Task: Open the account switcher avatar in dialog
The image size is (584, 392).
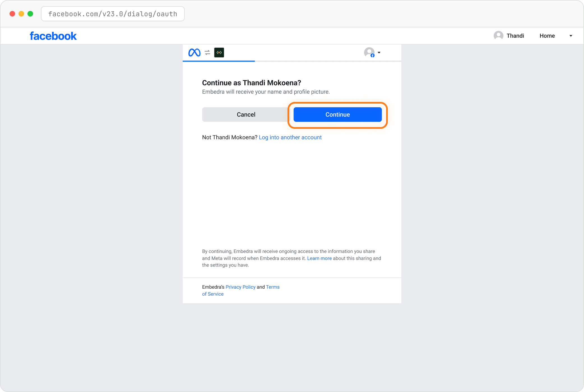Action: [x=369, y=52]
